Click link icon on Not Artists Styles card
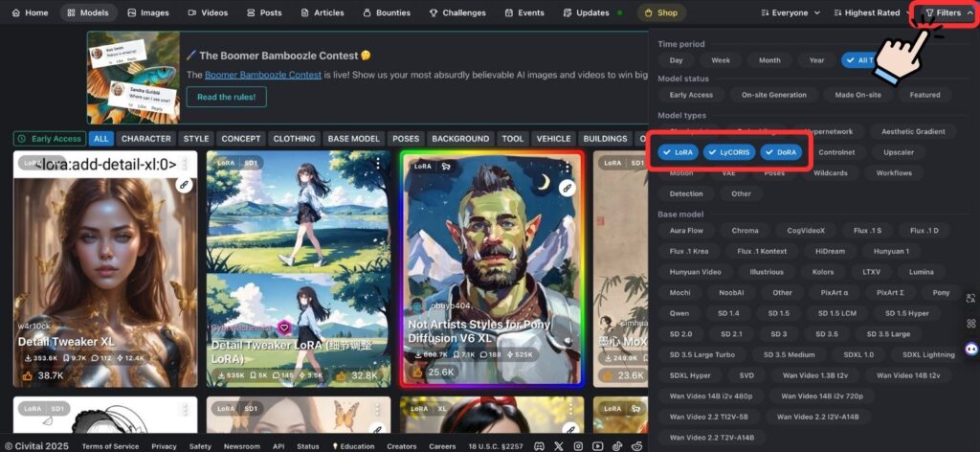Viewport: 980px width, 452px height. point(568,186)
